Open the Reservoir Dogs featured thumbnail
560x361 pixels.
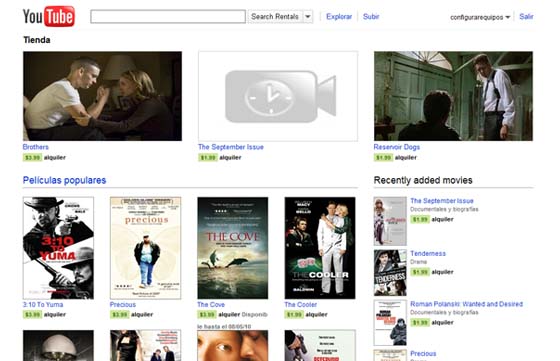[453, 96]
